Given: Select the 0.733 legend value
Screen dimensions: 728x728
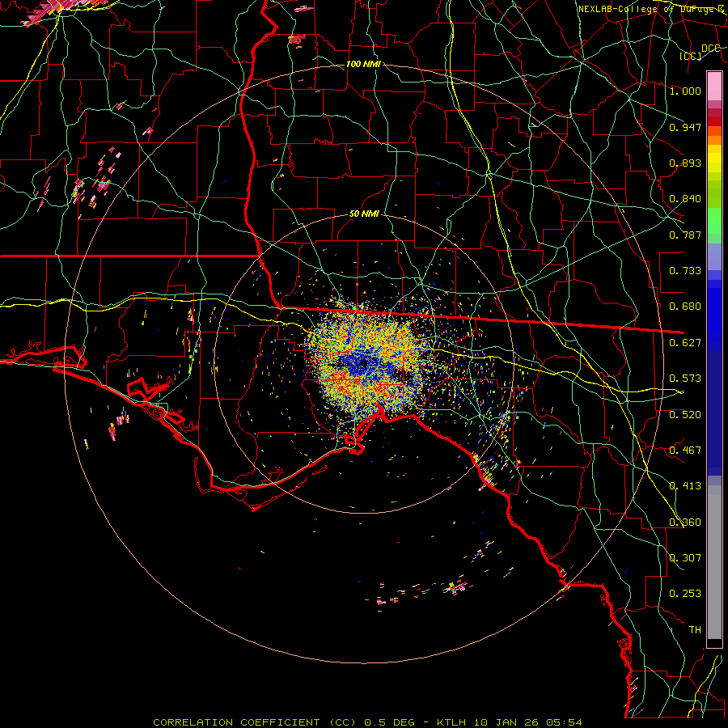Looking at the screenshot, I should point(685,270).
